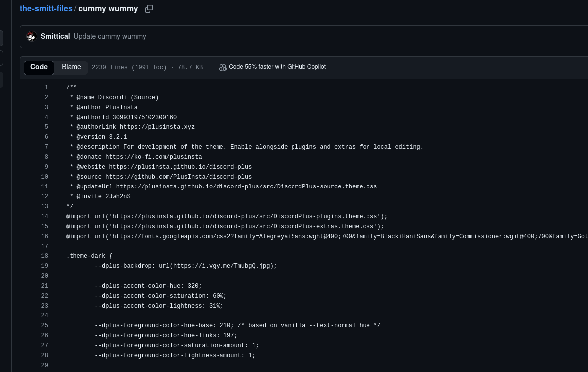Click the '@invite 2Jwh2nS' line
This screenshot has height=372, width=588.
(x=100, y=197)
